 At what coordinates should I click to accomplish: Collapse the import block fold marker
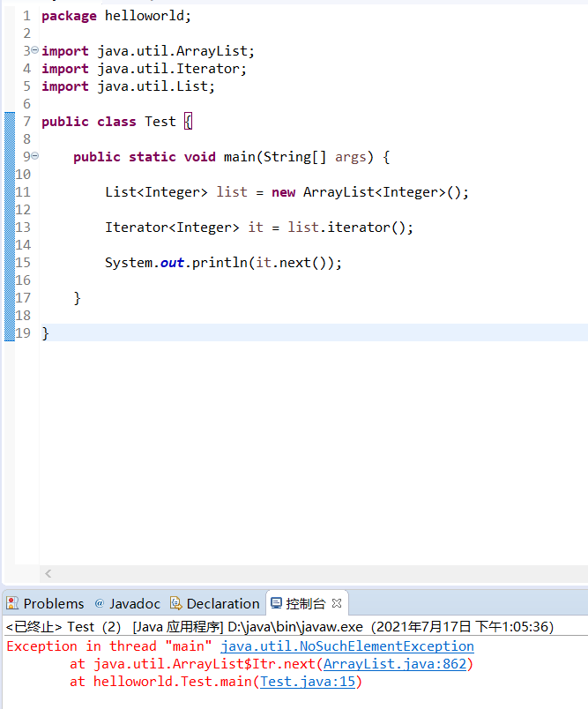[x=34, y=50]
